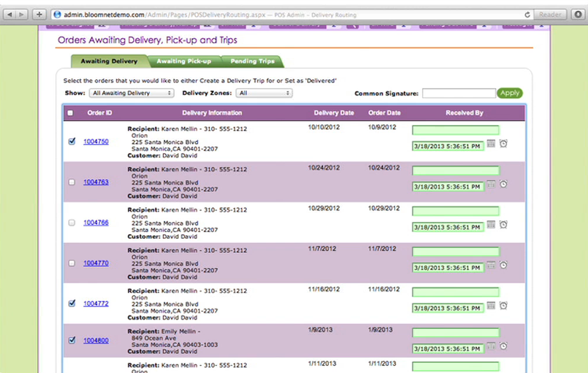This screenshot has height=373, width=588.
Task: Check order 1004766 checkbox
Action: 72,222
